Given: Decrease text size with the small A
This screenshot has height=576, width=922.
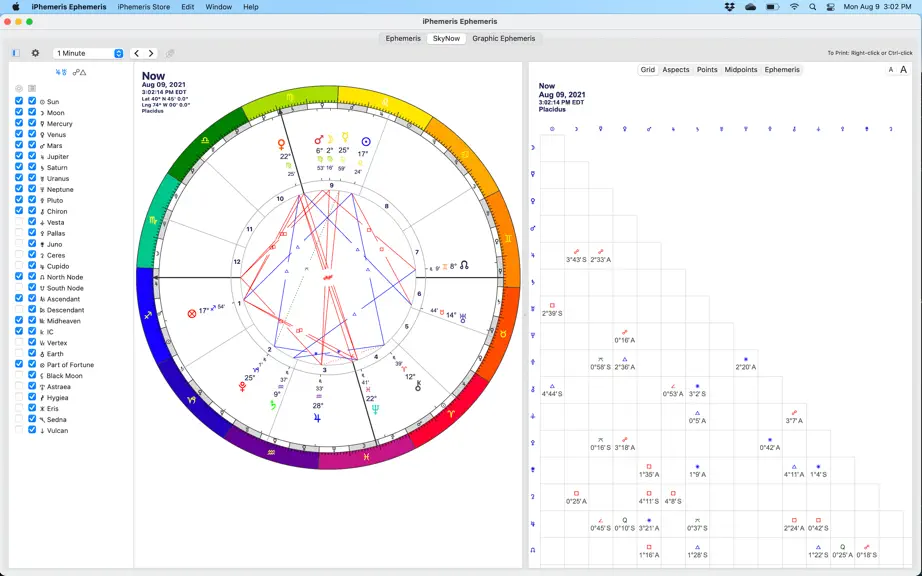Looking at the screenshot, I should click(x=890, y=69).
